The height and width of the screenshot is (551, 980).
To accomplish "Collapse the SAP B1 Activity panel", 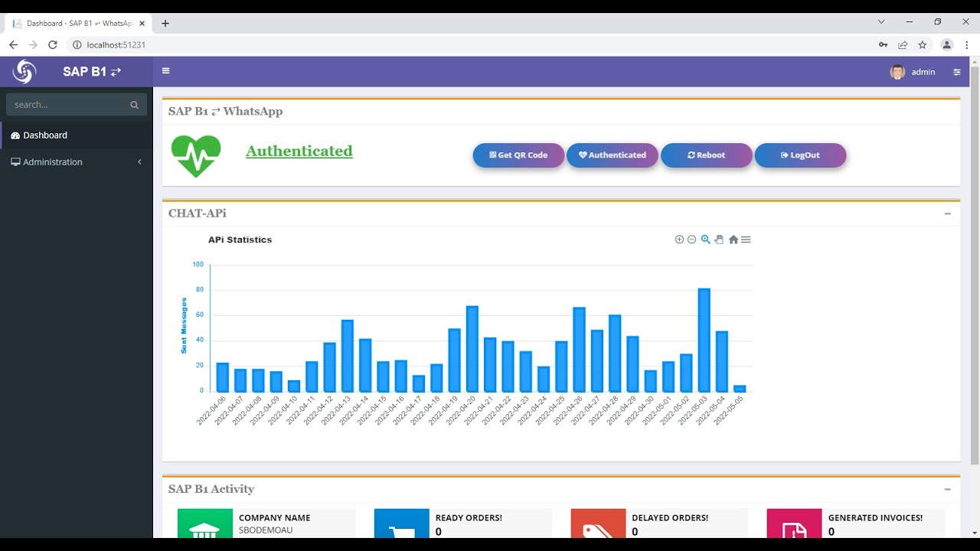I will 948,489.
